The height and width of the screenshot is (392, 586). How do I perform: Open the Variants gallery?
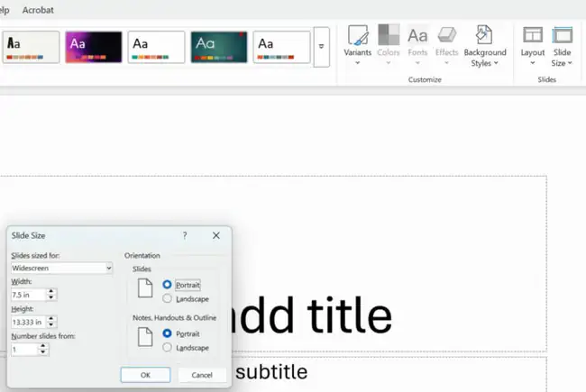[x=358, y=45]
